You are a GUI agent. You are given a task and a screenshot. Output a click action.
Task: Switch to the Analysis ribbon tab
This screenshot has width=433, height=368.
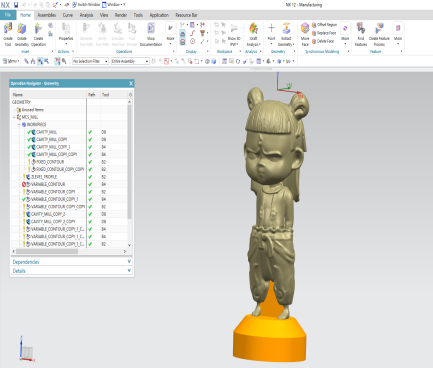(x=86, y=15)
